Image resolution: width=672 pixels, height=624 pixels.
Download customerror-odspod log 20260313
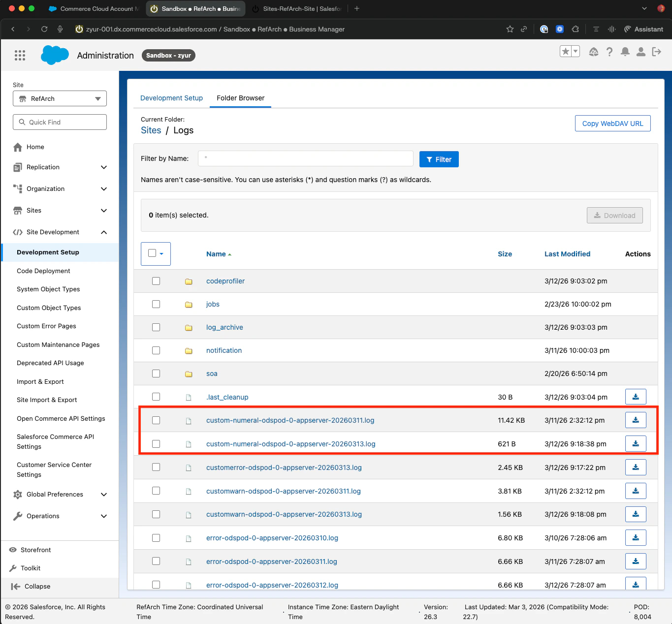coord(636,467)
